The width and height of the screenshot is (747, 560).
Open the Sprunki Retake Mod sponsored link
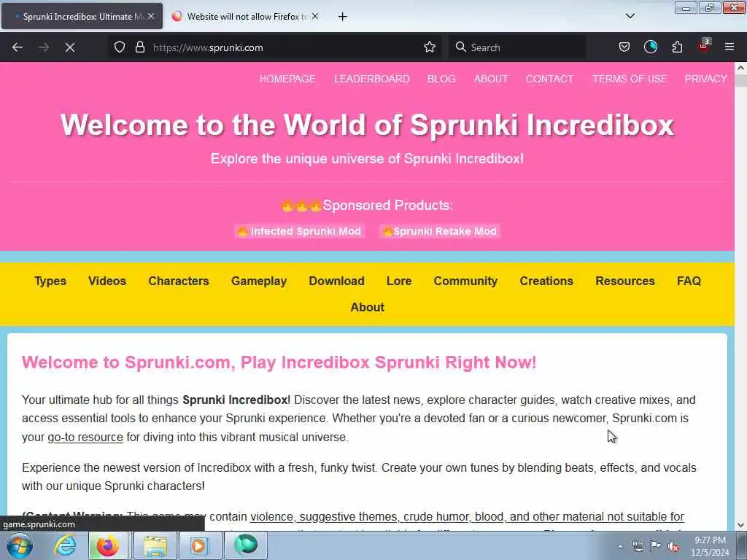pos(440,231)
